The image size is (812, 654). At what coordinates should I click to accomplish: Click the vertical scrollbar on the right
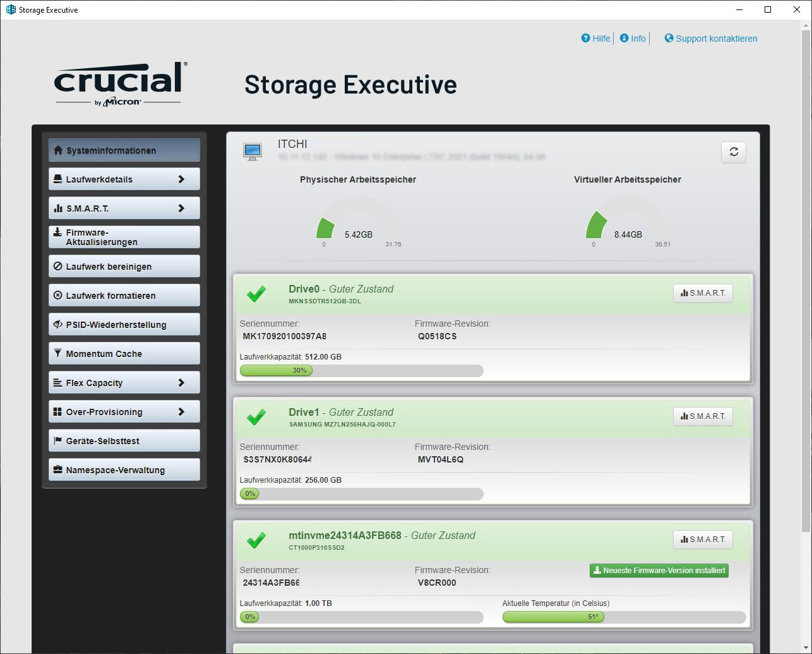click(806, 278)
